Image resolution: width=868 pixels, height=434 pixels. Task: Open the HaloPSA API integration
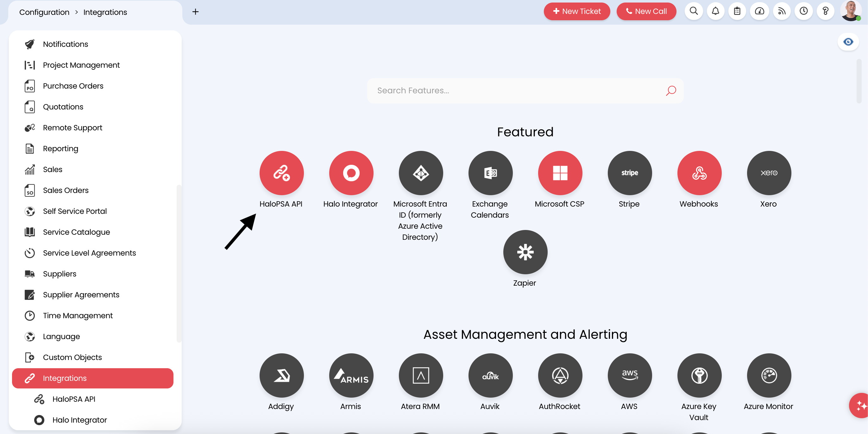[x=282, y=173]
